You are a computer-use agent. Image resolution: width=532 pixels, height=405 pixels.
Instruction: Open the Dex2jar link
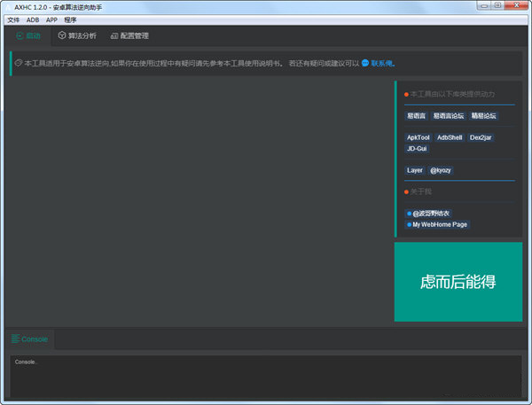click(481, 137)
